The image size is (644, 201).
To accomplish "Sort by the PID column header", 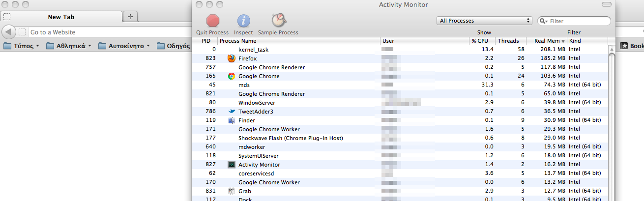I will pyautogui.click(x=206, y=41).
